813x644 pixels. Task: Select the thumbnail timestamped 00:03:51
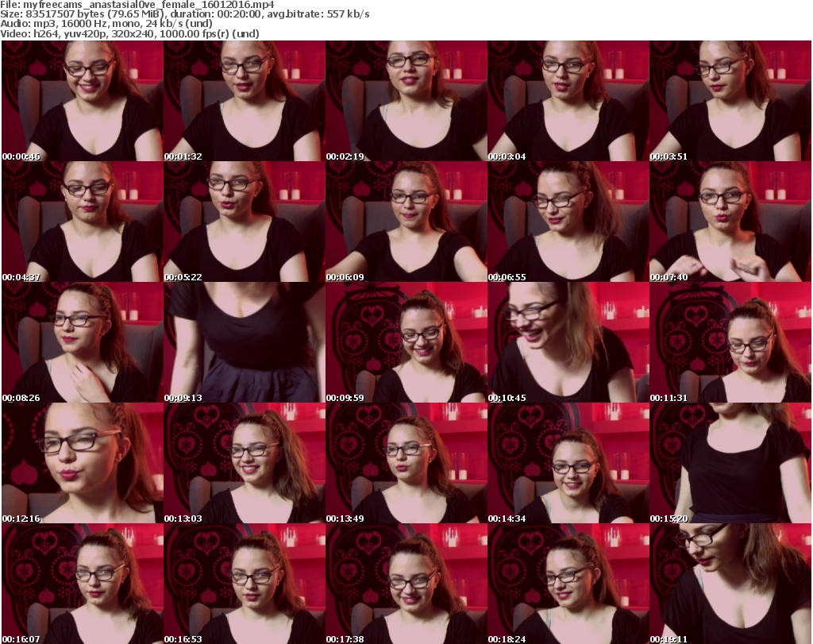pyautogui.click(x=730, y=101)
